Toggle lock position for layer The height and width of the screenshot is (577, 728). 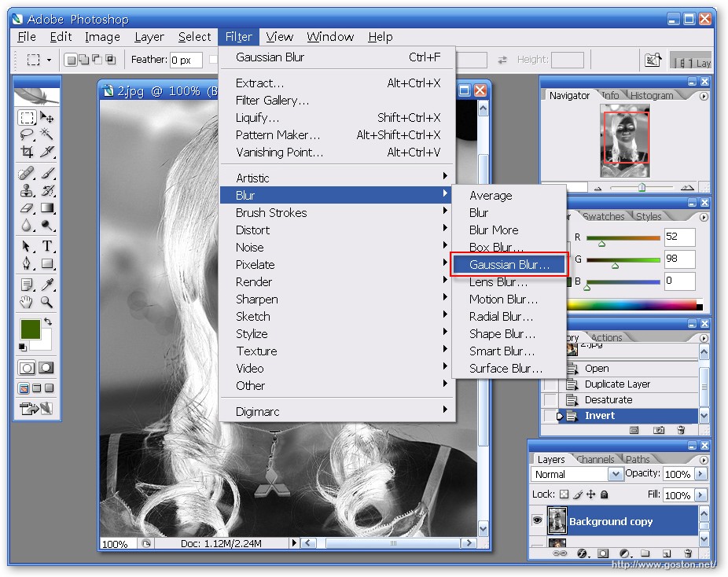pyautogui.click(x=590, y=494)
